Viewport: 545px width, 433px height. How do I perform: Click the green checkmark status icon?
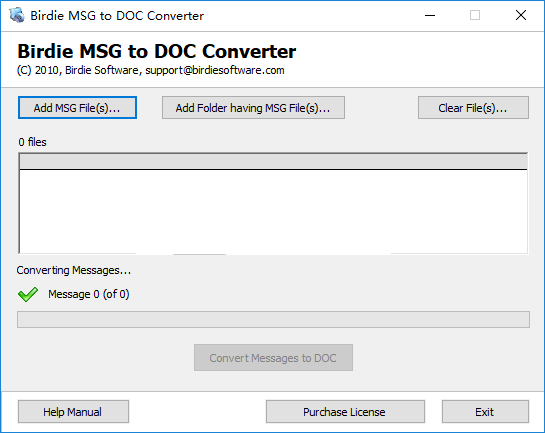point(28,294)
